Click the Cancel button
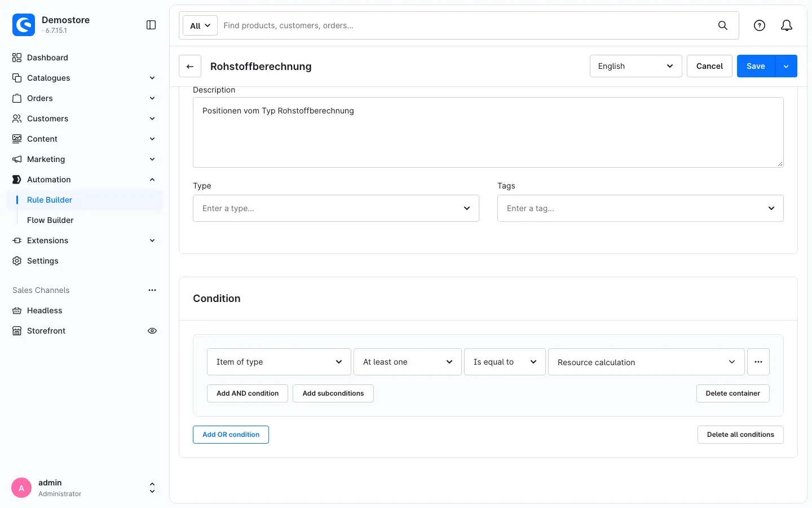The height and width of the screenshot is (508, 812). click(x=709, y=66)
